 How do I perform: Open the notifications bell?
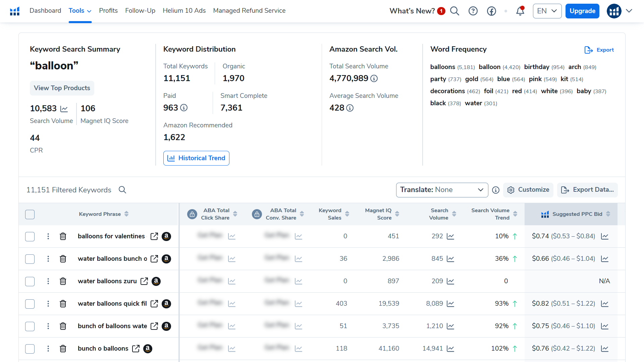coord(520,11)
